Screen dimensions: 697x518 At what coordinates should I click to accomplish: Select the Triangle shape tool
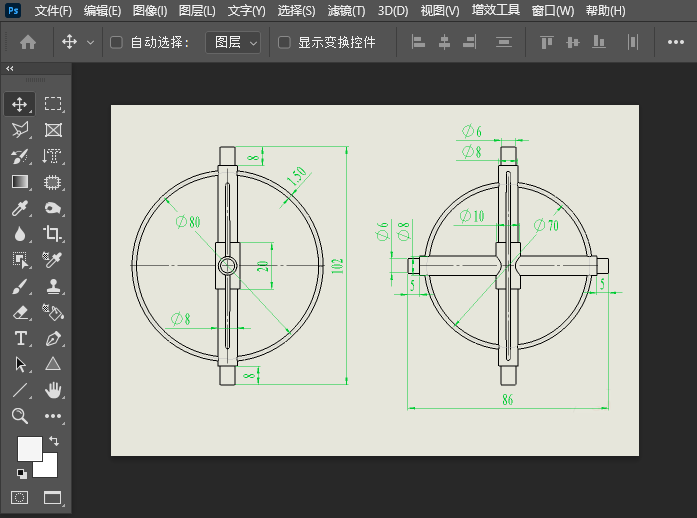pyautogui.click(x=53, y=364)
